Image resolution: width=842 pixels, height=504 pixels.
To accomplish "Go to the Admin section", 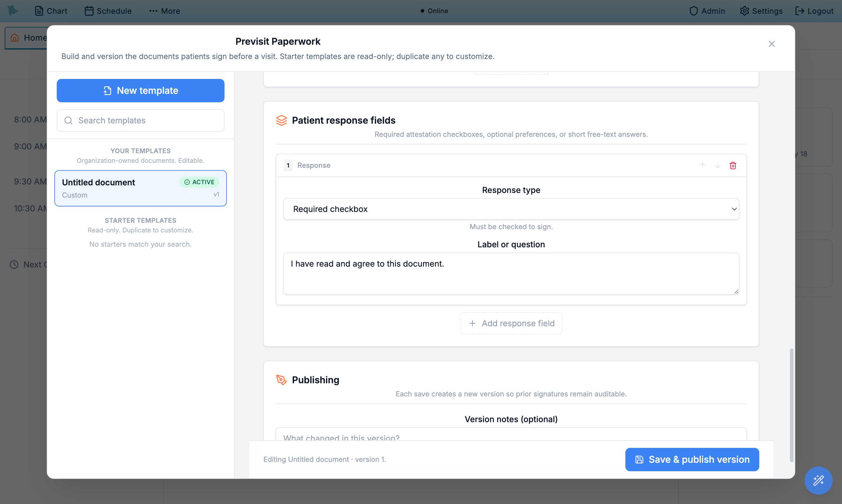I will [x=707, y=11].
